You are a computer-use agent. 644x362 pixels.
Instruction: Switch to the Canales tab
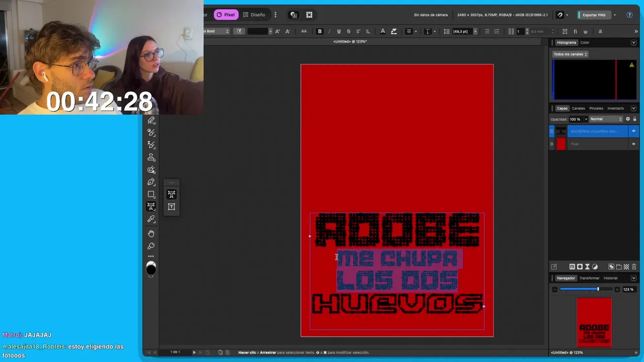579,109
